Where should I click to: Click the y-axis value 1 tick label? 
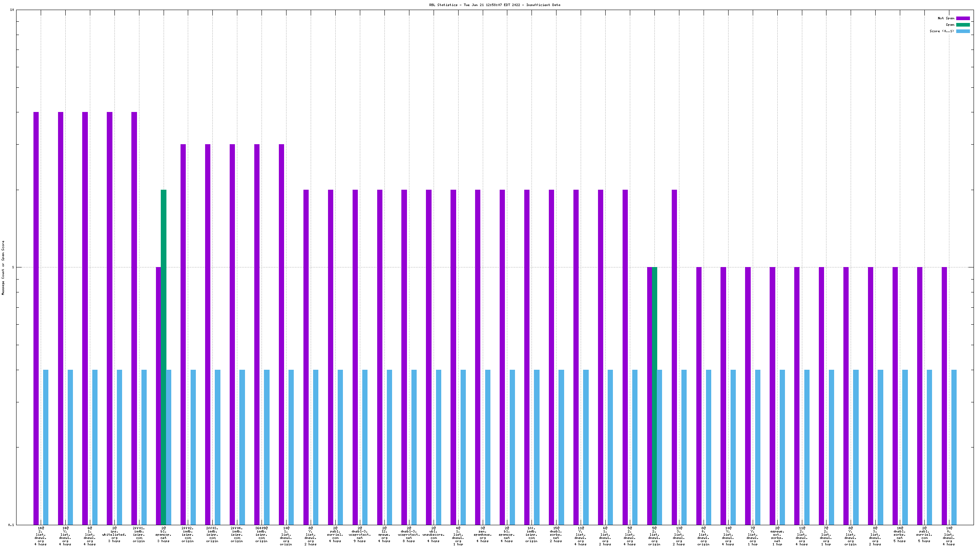pyautogui.click(x=13, y=267)
